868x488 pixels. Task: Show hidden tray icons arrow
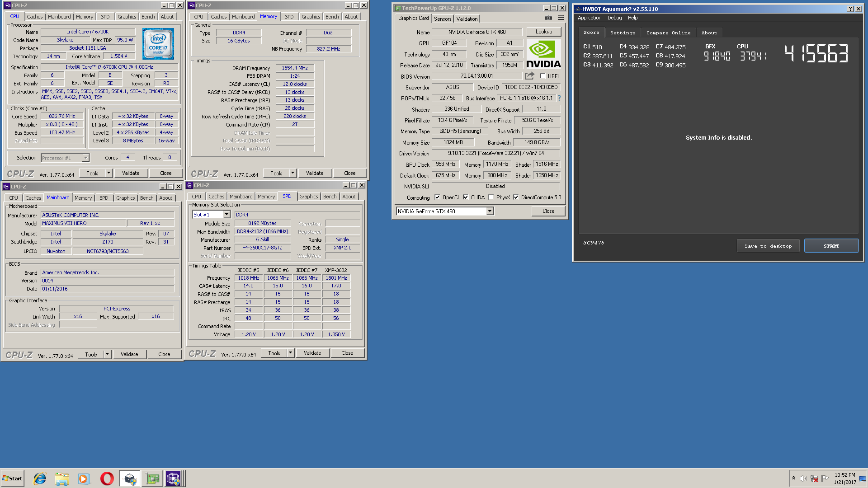tap(793, 478)
